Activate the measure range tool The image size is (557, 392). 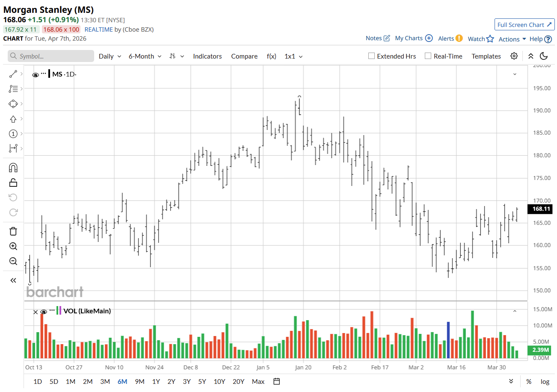(x=13, y=148)
